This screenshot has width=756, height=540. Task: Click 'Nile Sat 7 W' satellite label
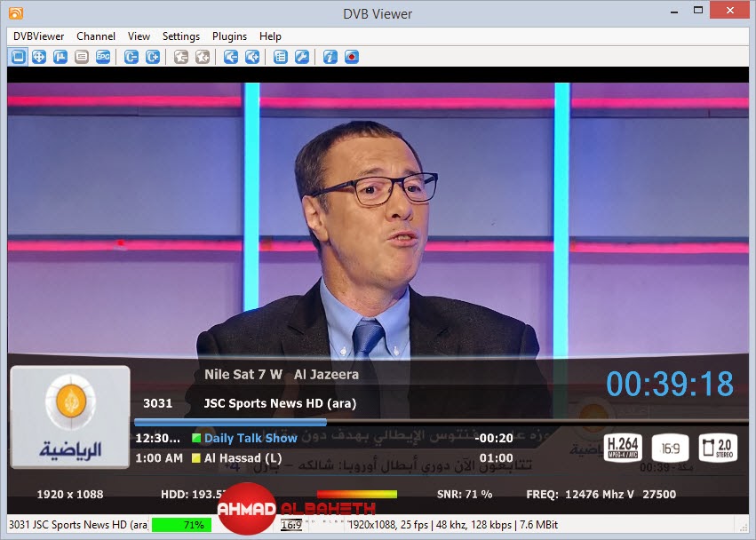(243, 374)
